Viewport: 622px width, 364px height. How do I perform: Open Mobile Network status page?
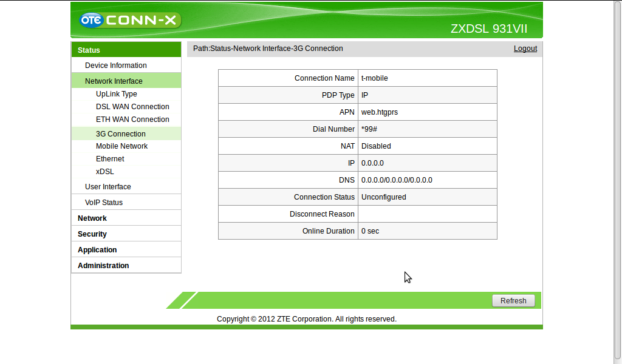121,146
